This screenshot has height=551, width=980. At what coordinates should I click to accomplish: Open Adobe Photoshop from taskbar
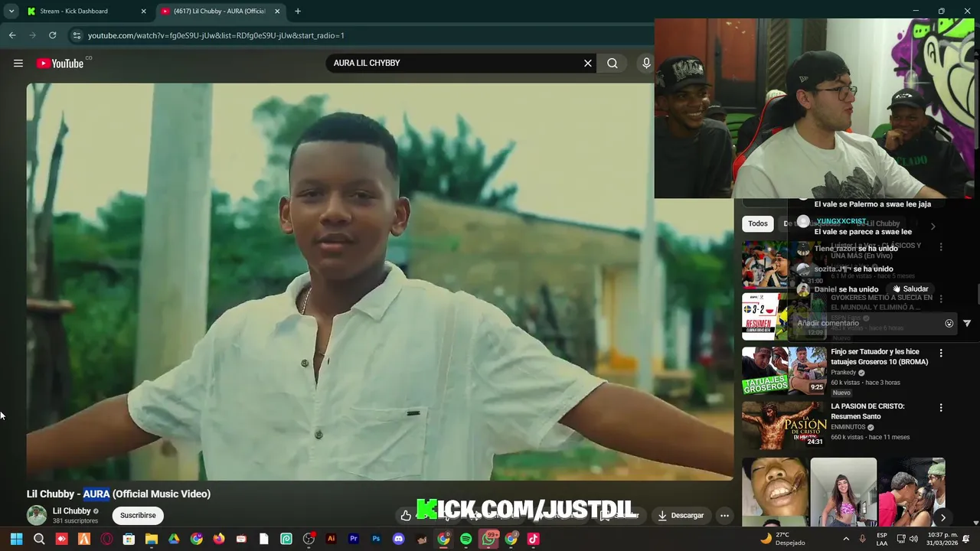pos(376,539)
